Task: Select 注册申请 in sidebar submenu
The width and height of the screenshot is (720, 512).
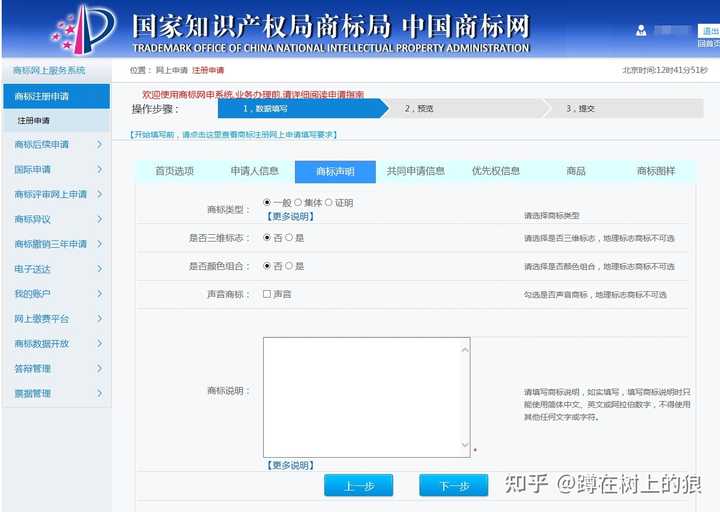Action: pyautogui.click(x=34, y=120)
